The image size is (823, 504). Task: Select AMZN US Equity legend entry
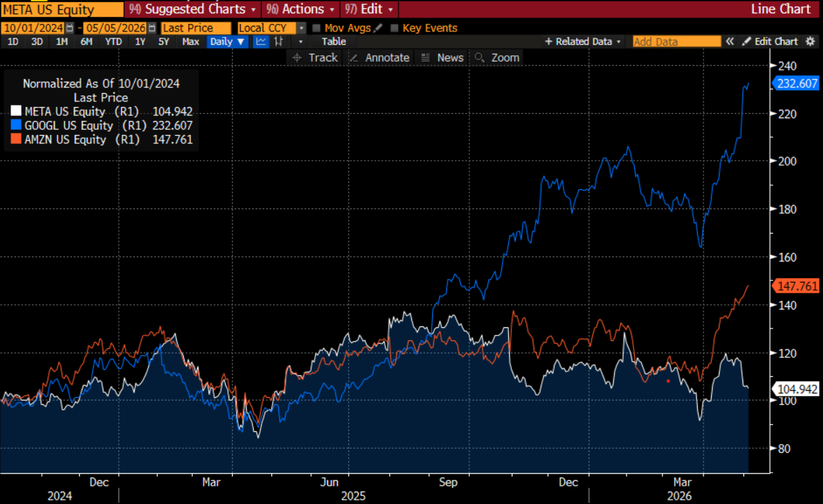click(x=102, y=140)
